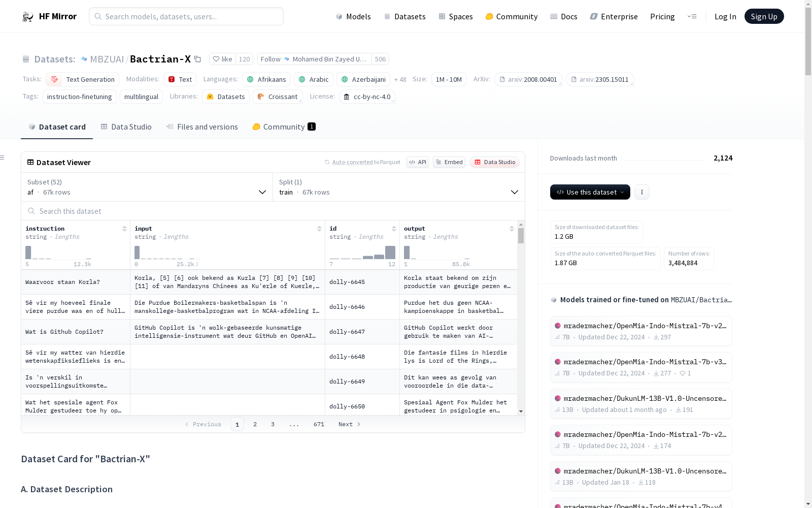Click the heart like button
The width and height of the screenshot is (812, 508).
tap(223, 59)
